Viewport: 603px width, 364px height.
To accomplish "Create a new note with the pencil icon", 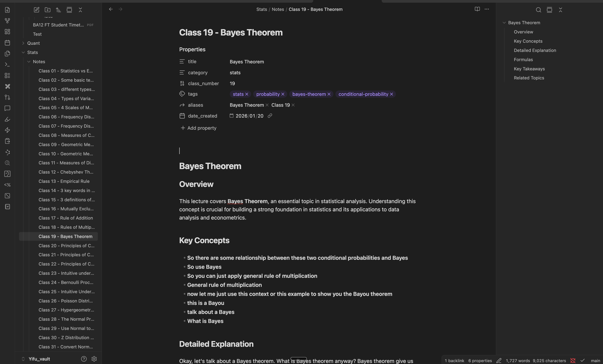I will point(37,10).
